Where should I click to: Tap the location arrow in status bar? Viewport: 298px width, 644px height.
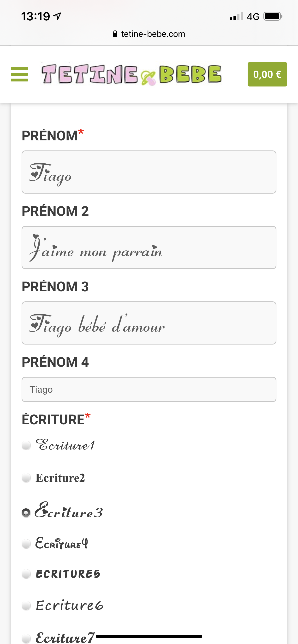[58, 17]
